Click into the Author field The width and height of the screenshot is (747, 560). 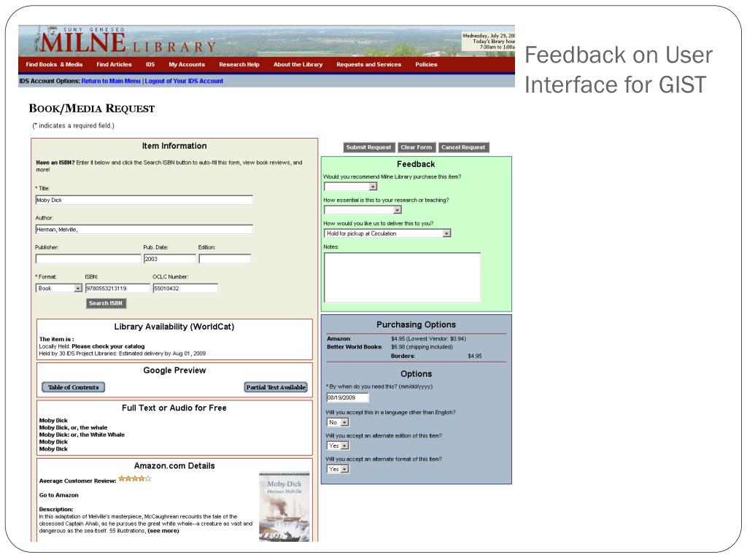coord(144,230)
